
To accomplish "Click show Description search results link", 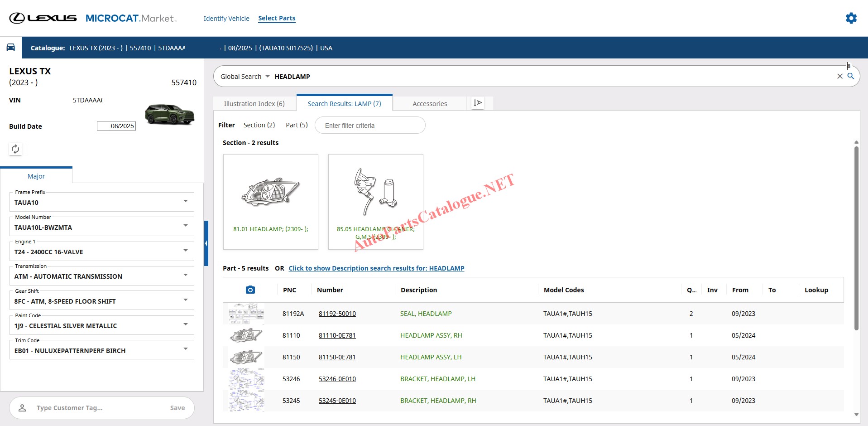I will click(x=376, y=268).
